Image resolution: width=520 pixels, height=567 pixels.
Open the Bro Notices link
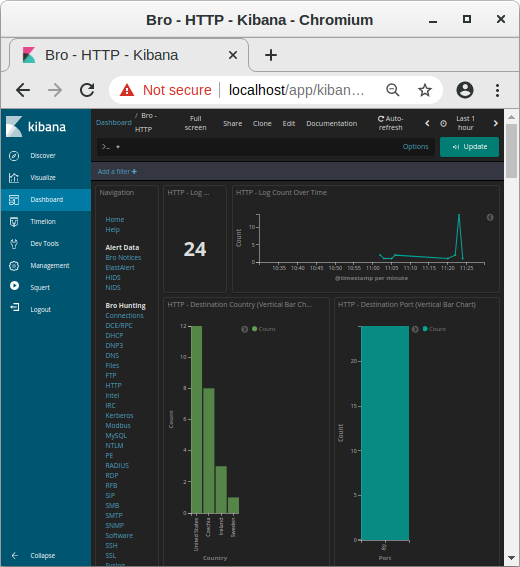(123, 257)
